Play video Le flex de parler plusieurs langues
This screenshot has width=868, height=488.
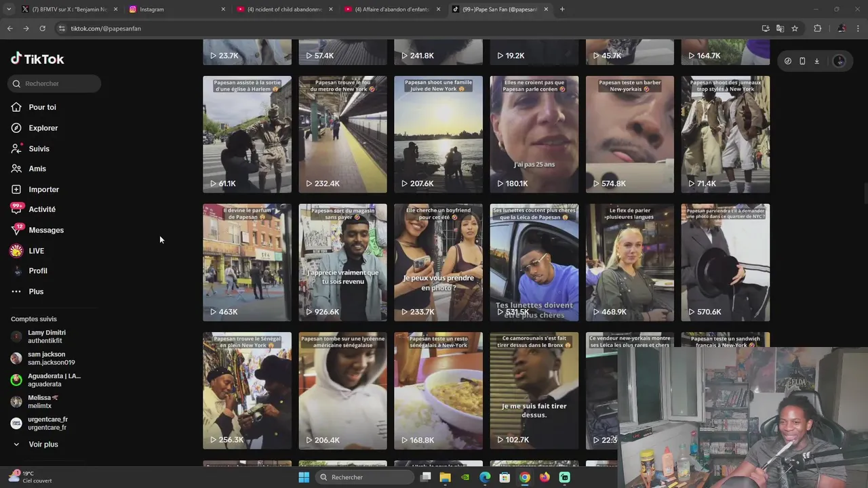(x=630, y=262)
